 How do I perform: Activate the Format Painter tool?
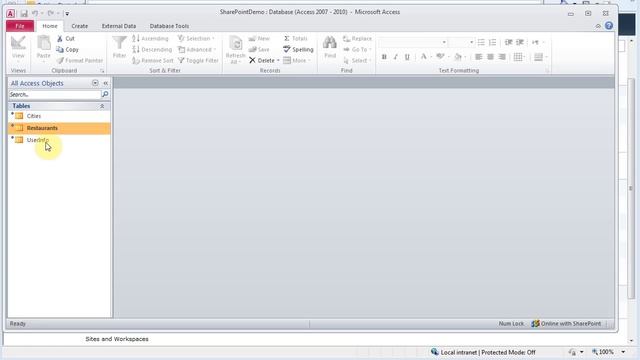click(x=80, y=60)
